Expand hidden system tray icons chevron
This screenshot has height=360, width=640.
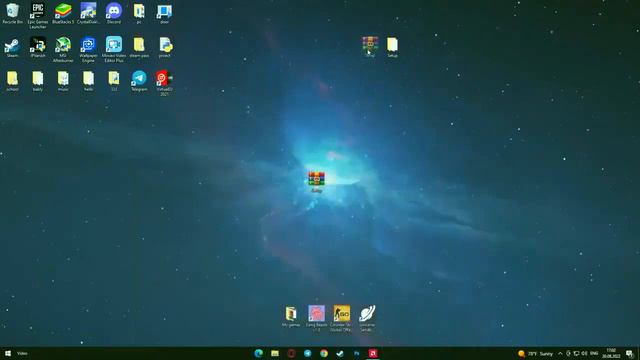(x=560, y=353)
